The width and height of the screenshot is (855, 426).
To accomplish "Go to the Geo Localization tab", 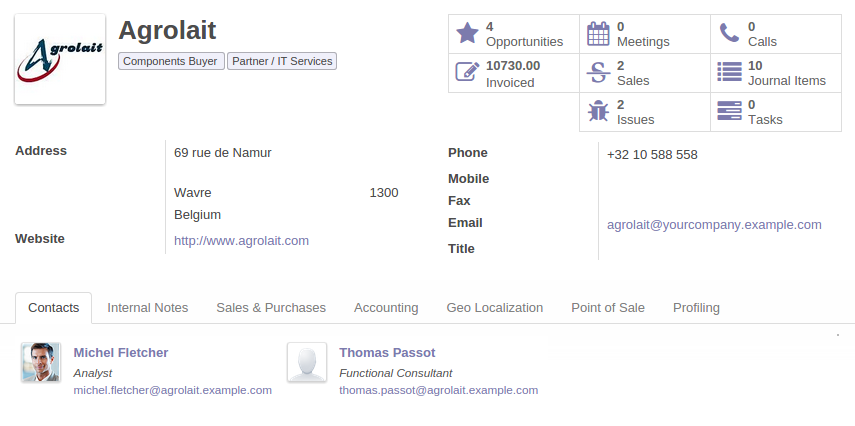I will (x=494, y=308).
